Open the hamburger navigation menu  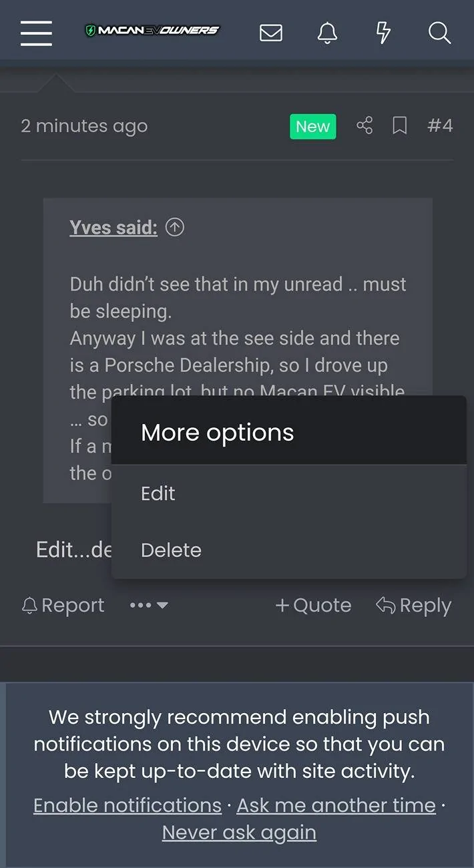pos(36,32)
